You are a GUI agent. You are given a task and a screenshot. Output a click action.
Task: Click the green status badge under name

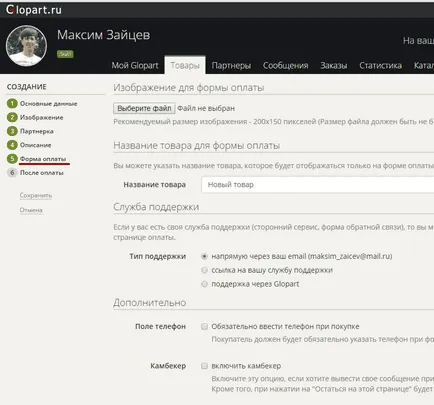click(x=65, y=54)
